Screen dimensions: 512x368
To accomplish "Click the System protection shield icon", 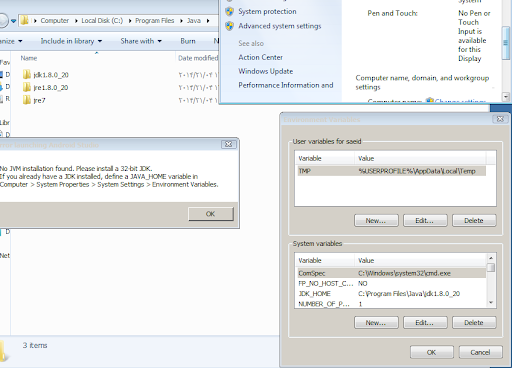I will 229,12.
